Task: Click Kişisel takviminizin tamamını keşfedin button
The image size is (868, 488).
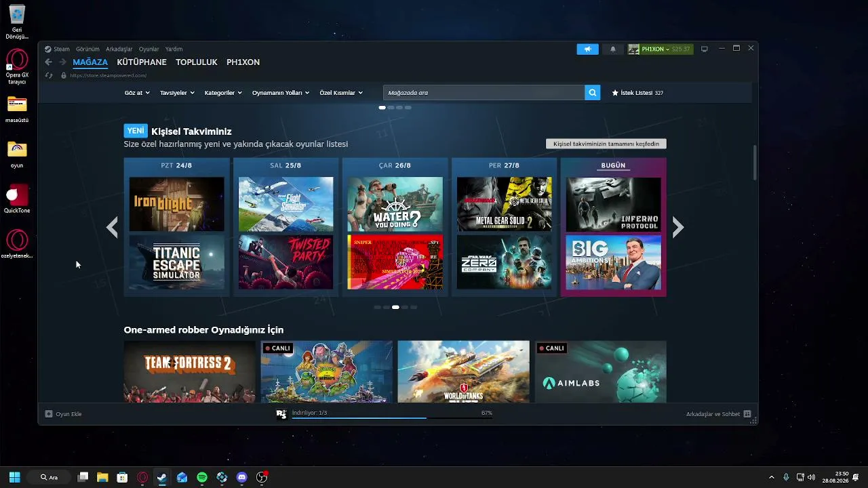Action: [606, 144]
